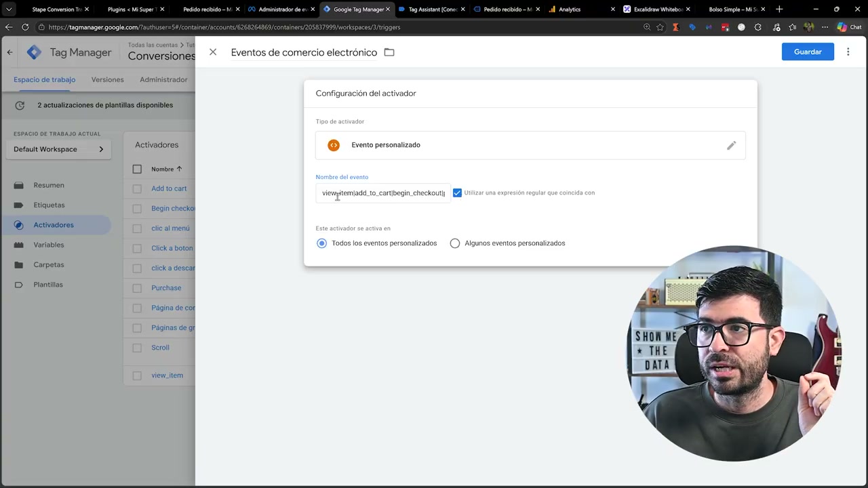Viewport: 868px width, 488px height.
Task: Click the browser back arrow
Action: point(9,27)
